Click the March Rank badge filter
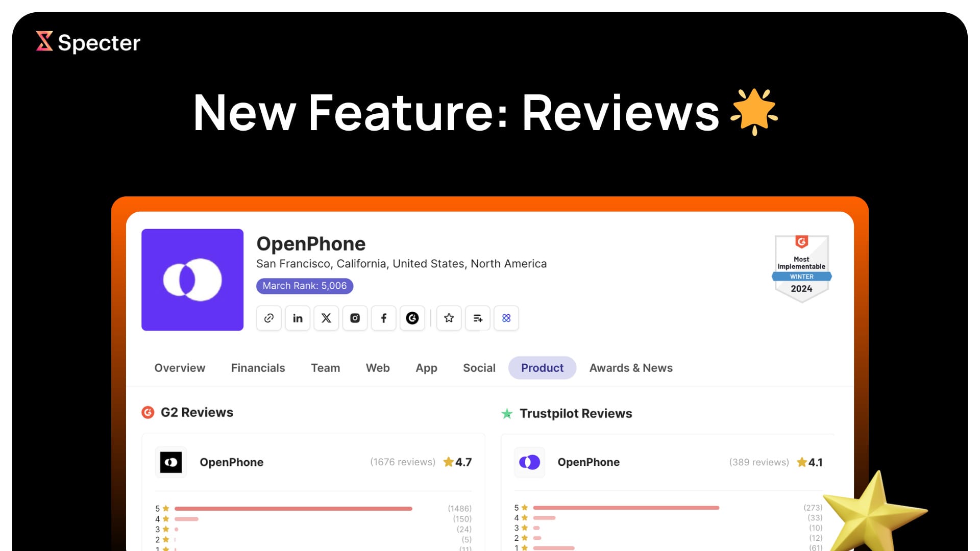980x551 pixels. click(x=305, y=285)
